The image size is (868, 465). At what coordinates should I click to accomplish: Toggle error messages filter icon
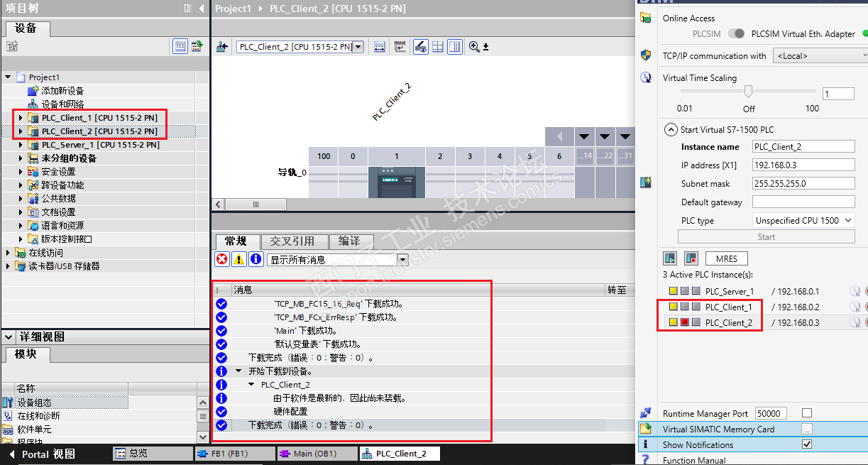pyautogui.click(x=222, y=260)
